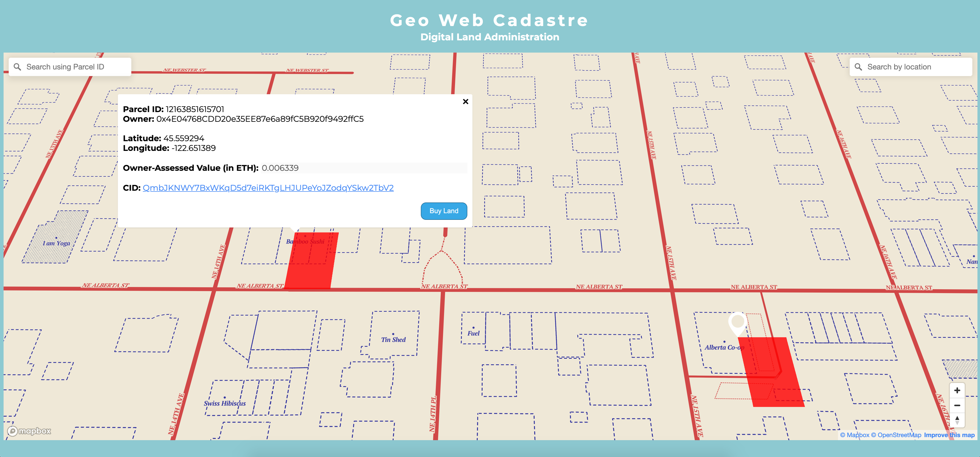Click the Buy Land button

click(x=444, y=210)
